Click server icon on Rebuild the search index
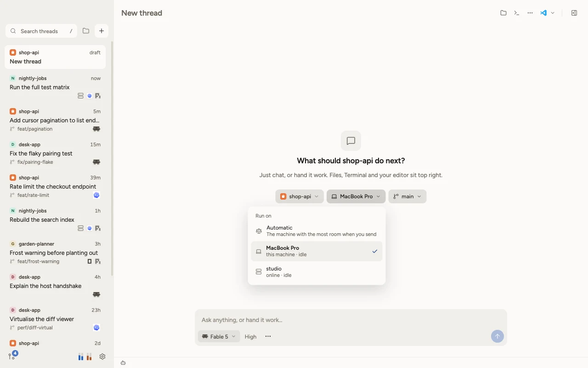Viewport: 588px width, 368px height. 80,228
